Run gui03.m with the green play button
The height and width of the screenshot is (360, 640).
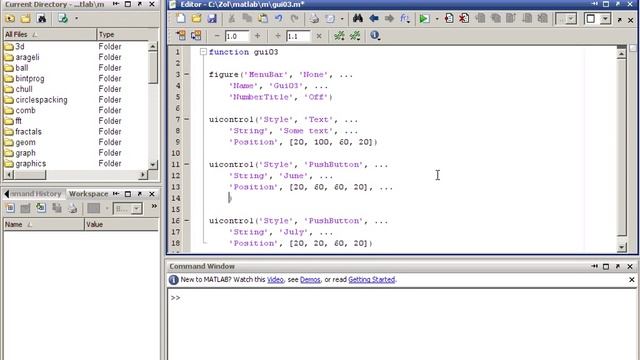point(424,18)
